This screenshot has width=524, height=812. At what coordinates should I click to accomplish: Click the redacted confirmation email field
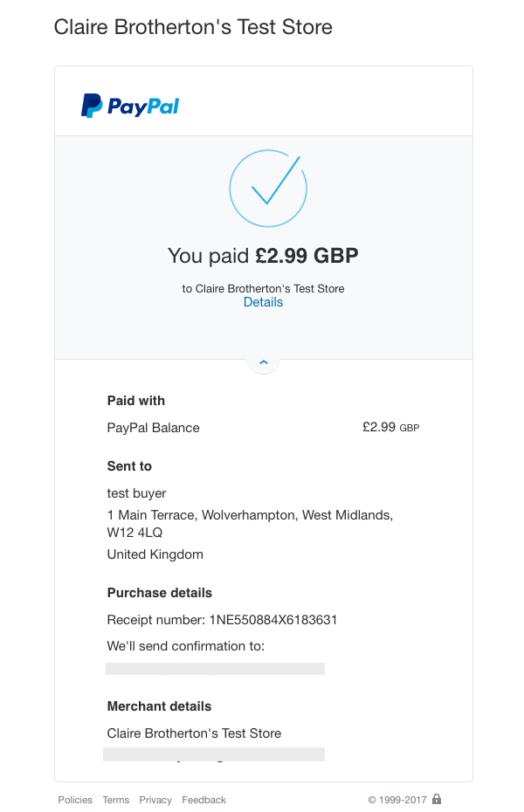point(215,668)
